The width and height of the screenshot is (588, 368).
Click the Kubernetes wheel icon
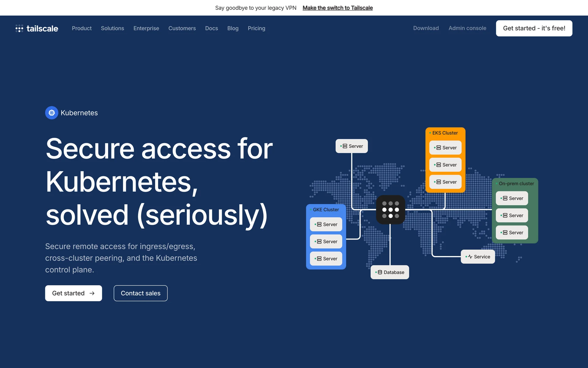[51, 113]
